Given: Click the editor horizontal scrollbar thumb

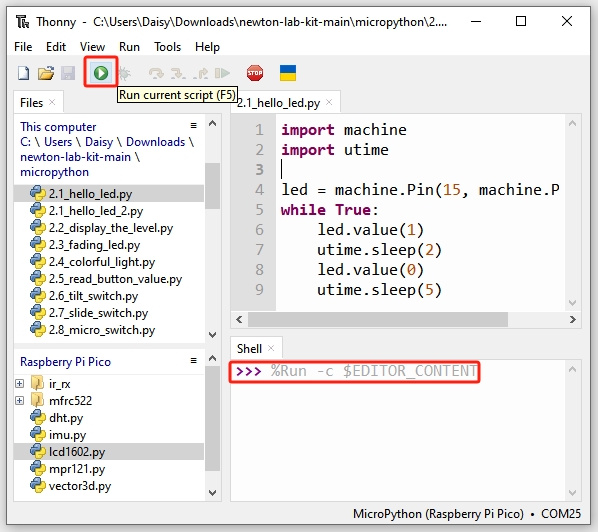Looking at the screenshot, I should point(378,320).
